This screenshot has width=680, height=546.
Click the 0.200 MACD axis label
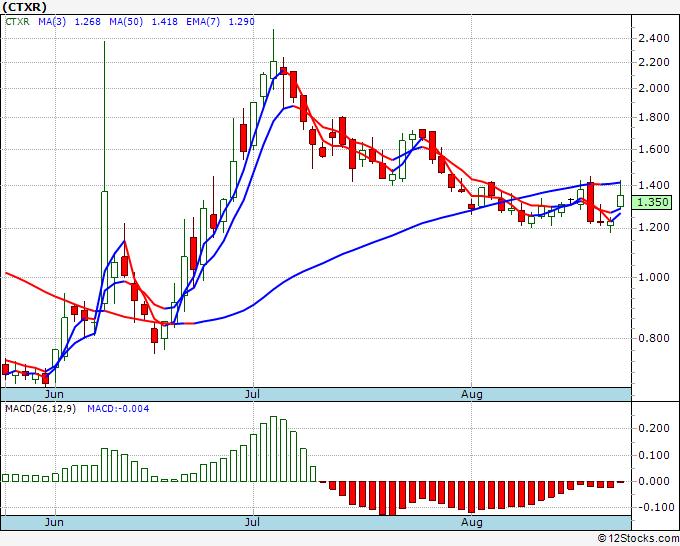655,428
